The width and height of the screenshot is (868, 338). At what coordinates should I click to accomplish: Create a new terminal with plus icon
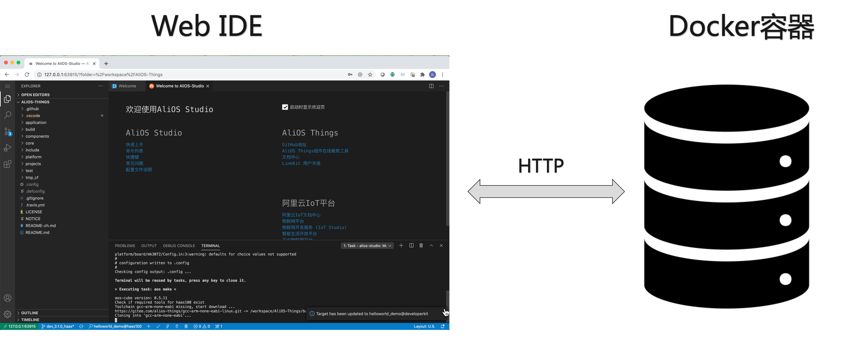point(401,246)
